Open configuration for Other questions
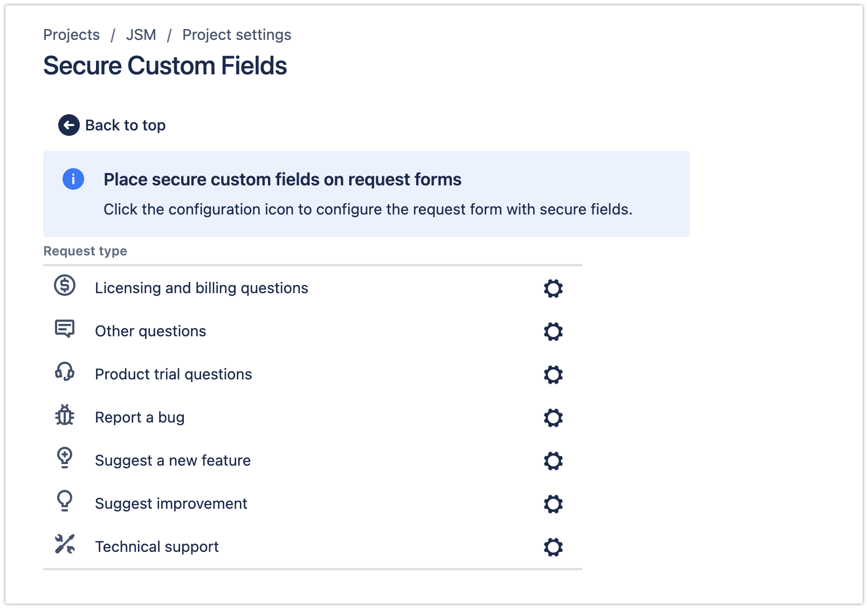868x609 pixels. 553,331
